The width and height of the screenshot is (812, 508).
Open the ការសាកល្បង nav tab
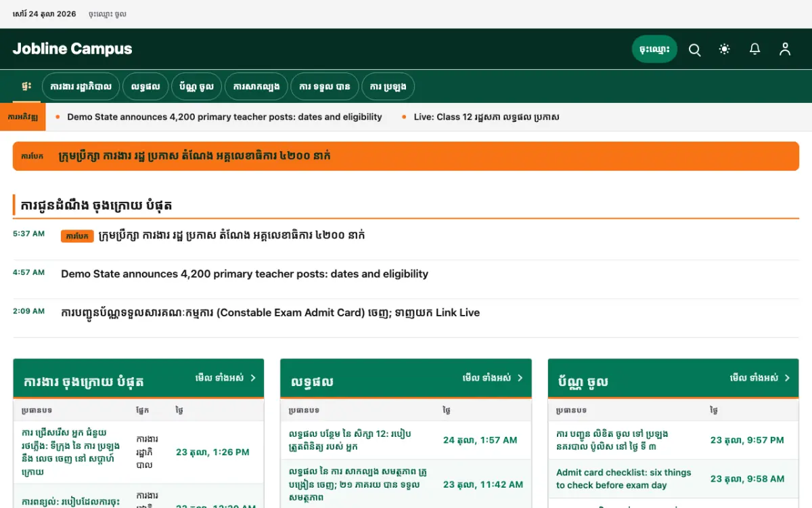[x=256, y=87]
